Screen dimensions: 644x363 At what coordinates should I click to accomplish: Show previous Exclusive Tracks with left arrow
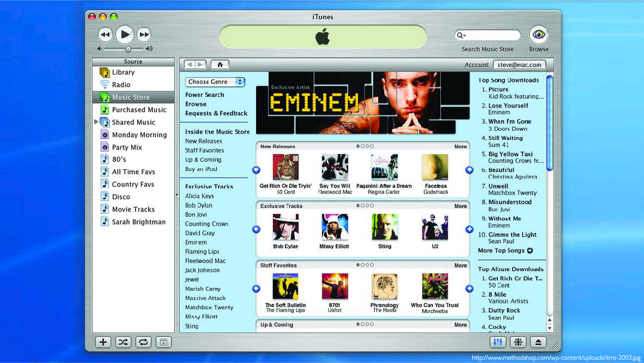click(x=256, y=229)
